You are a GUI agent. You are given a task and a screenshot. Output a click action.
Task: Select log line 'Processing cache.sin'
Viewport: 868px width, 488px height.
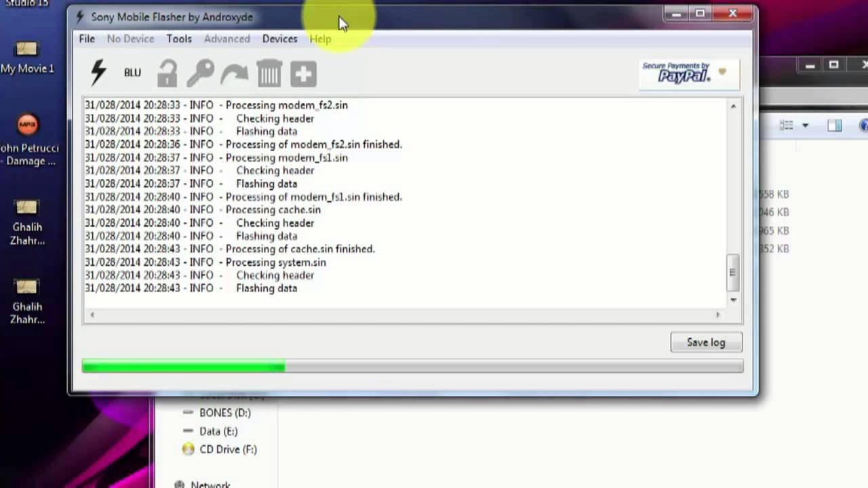coord(203,209)
